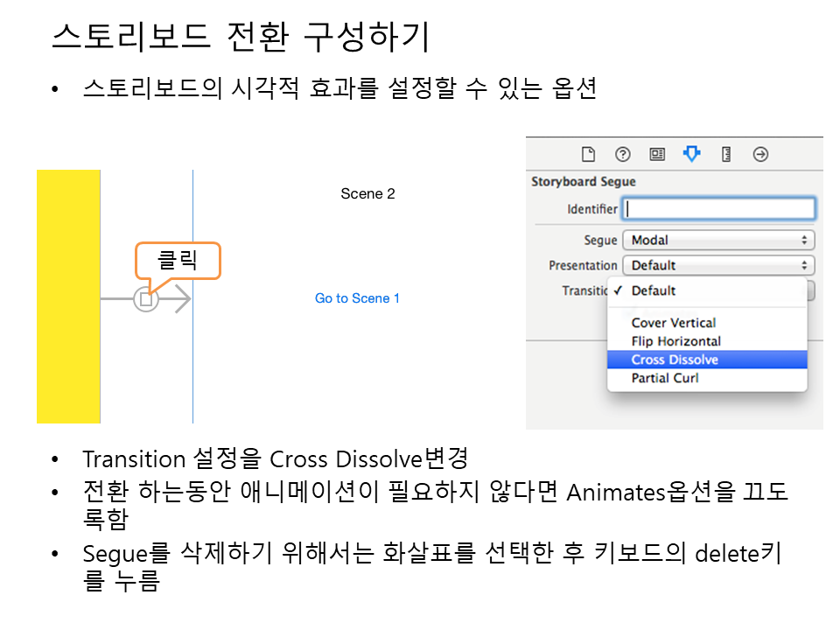Viewport: 840px width, 630px height.
Task: Select the yellow scene view
Action: coord(68,296)
